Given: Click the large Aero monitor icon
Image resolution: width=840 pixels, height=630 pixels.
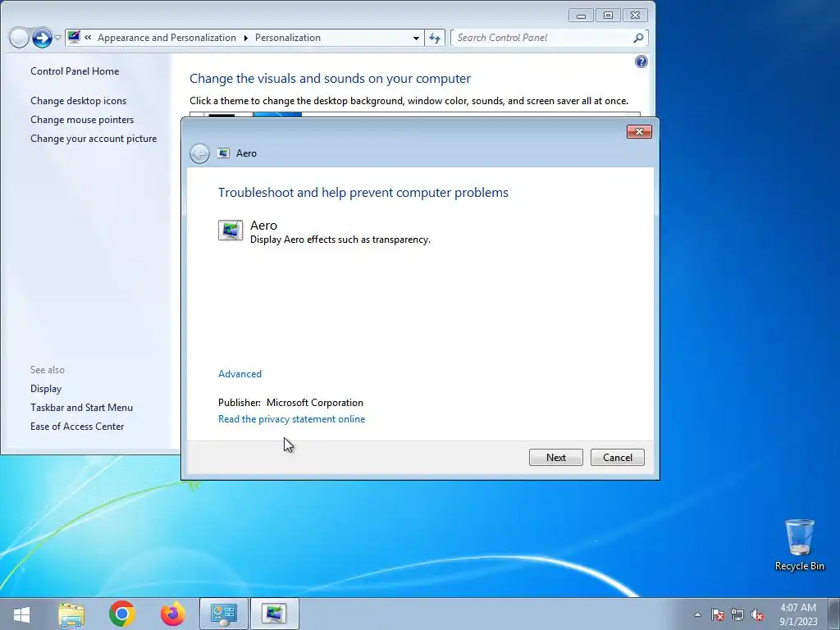Looking at the screenshot, I should pyautogui.click(x=231, y=231).
